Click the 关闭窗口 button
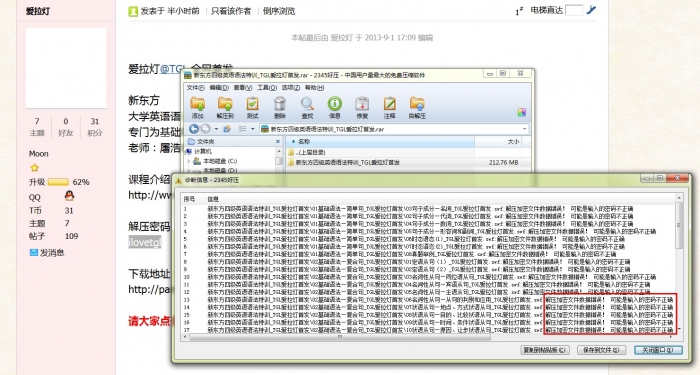Screen dimensions: 700x375 pos(658,350)
